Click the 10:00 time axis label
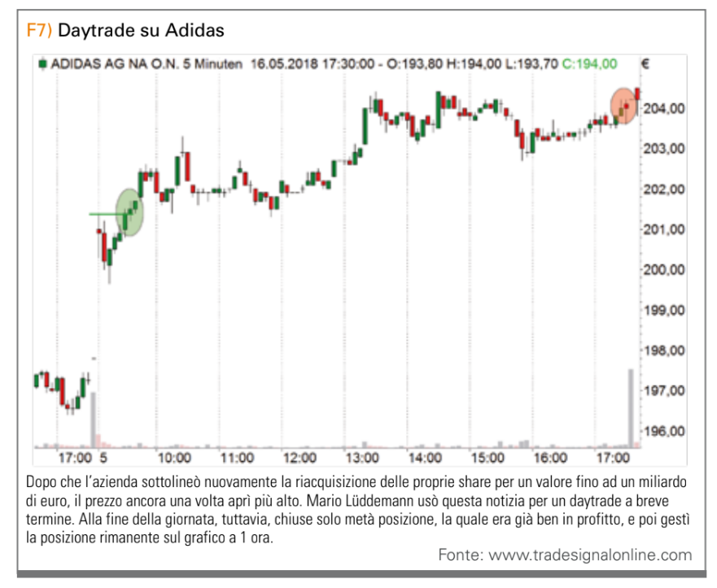The image size is (717, 588). (x=174, y=458)
